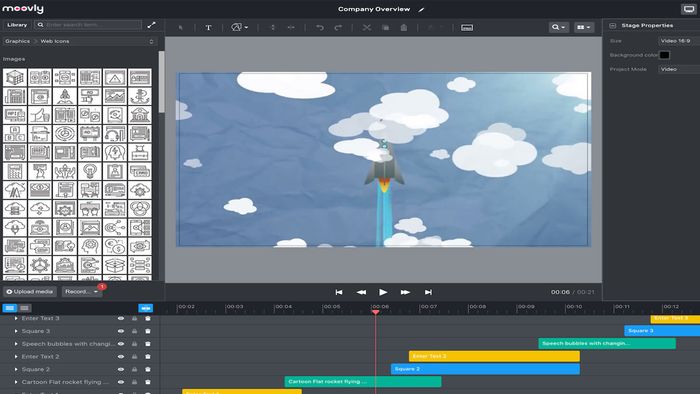Viewport: 700px width, 394px height.
Task: Click the 00:09 mark on timeline ruler
Action: 526,307
